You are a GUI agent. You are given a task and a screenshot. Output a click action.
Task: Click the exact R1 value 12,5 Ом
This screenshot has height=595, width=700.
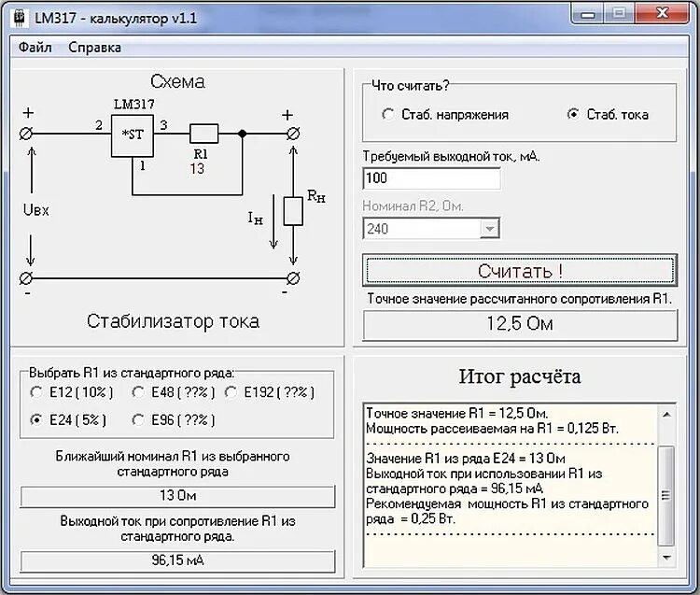click(x=520, y=324)
